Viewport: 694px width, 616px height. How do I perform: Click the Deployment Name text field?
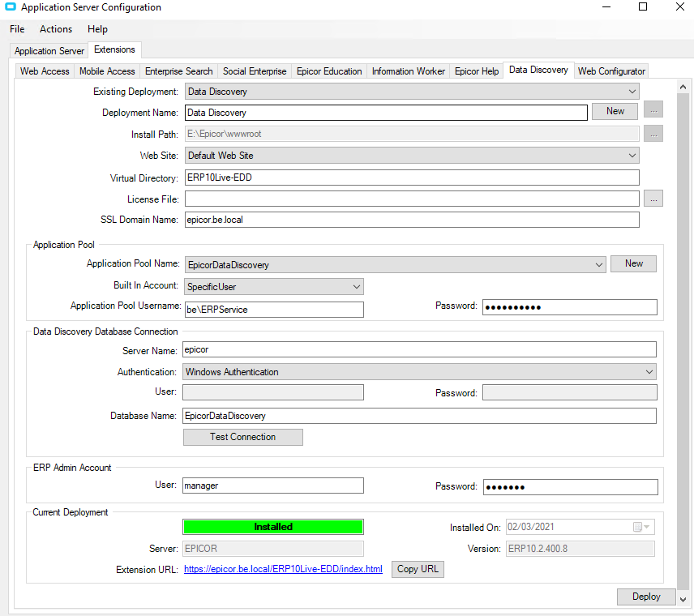386,113
